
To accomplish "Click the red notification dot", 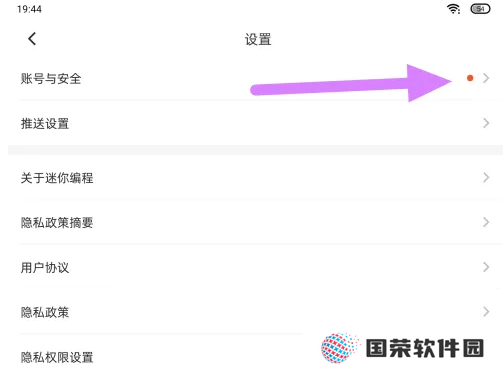I will (x=470, y=78).
